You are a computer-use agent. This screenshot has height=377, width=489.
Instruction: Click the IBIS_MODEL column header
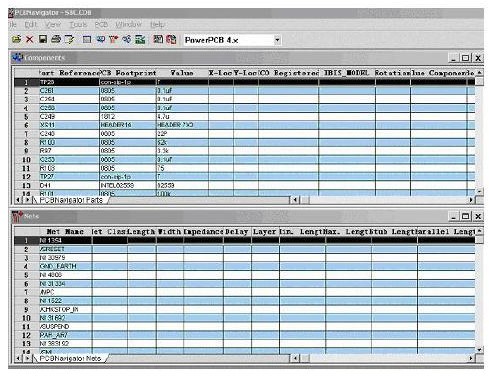pos(347,73)
